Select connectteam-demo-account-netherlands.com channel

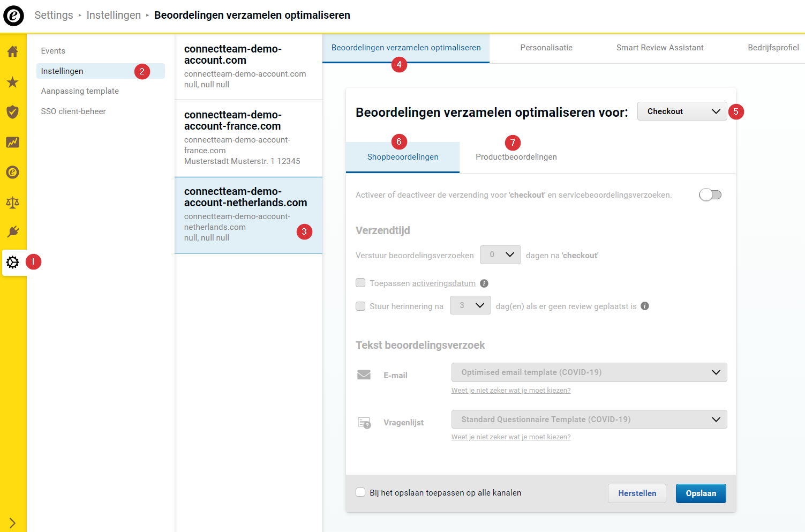click(x=249, y=215)
